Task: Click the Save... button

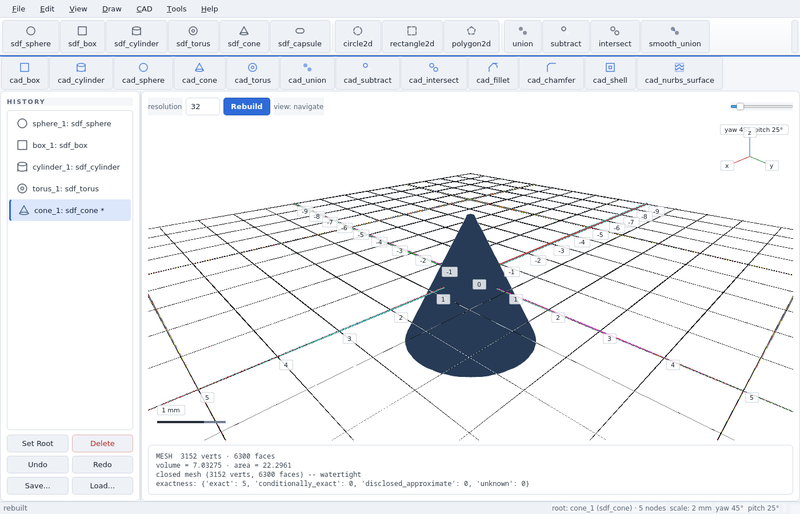Action: pyautogui.click(x=37, y=485)
